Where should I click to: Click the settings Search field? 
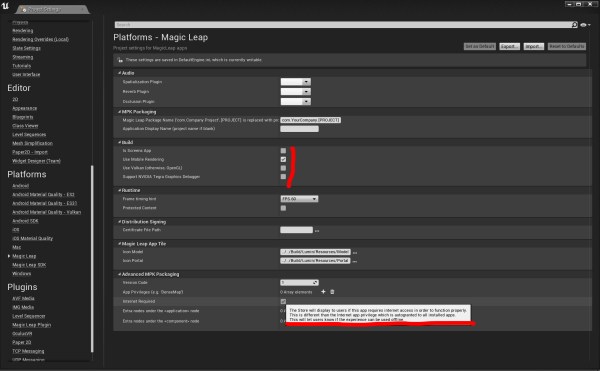click(x=343, y=25)
